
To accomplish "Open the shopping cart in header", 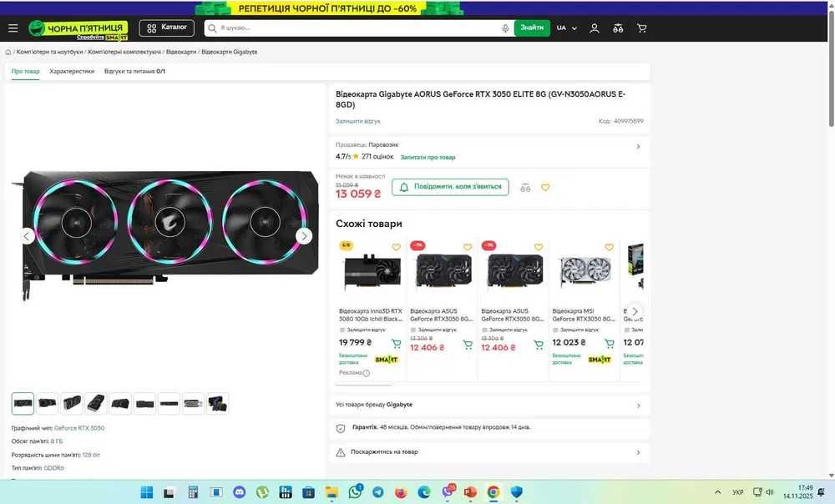I will click(641, 28).
